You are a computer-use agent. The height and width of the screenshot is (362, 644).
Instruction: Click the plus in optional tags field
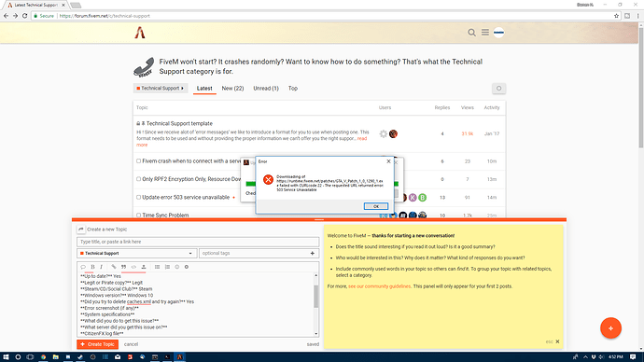[x=312, y=253]
